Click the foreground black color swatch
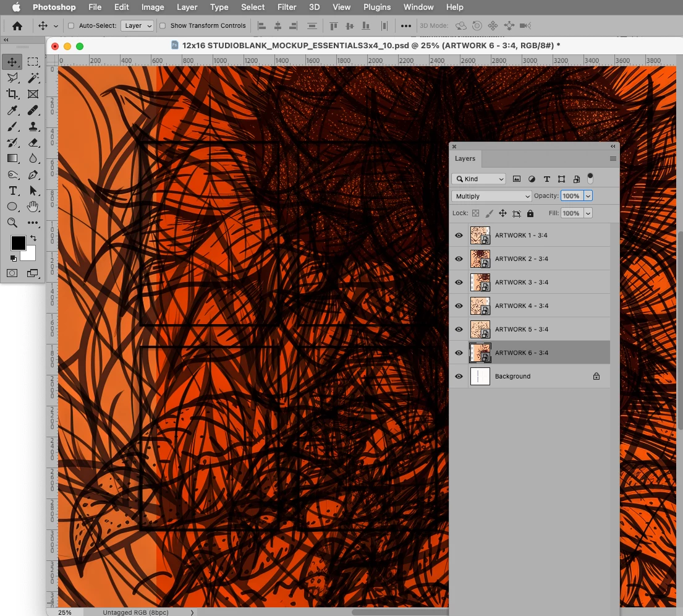Image resolution: width=683 pixels, height=616 pixels. tap(19, 243)
